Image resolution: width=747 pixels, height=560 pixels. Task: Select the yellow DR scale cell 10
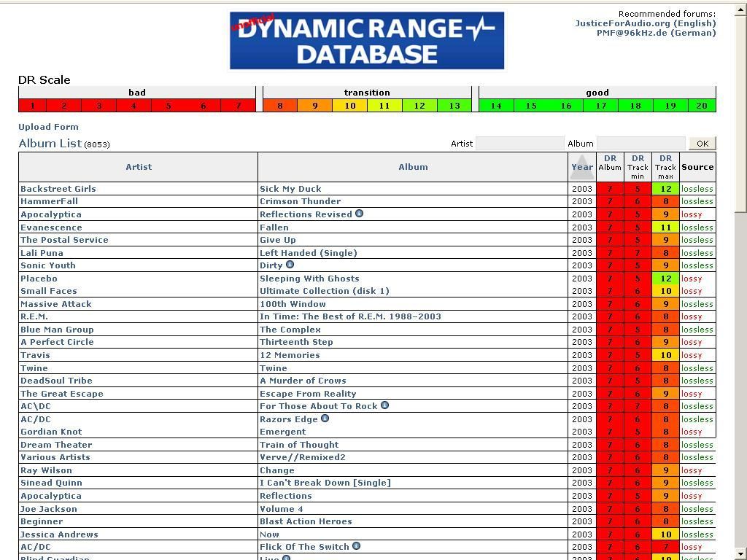(x=350, y=106)
